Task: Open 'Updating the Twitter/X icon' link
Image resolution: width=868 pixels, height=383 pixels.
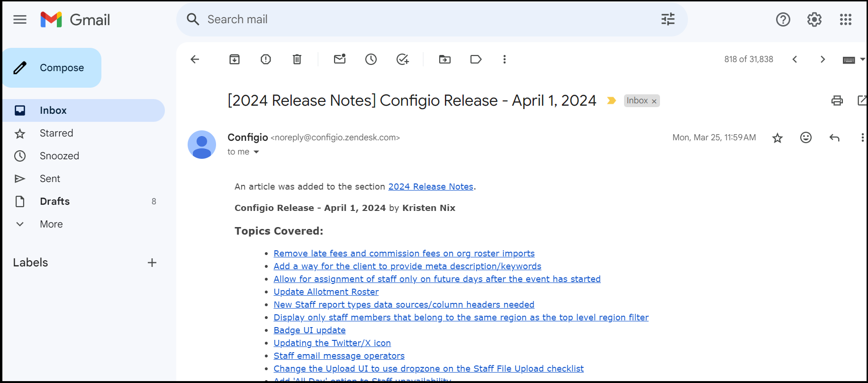Action: coord(332,343)
